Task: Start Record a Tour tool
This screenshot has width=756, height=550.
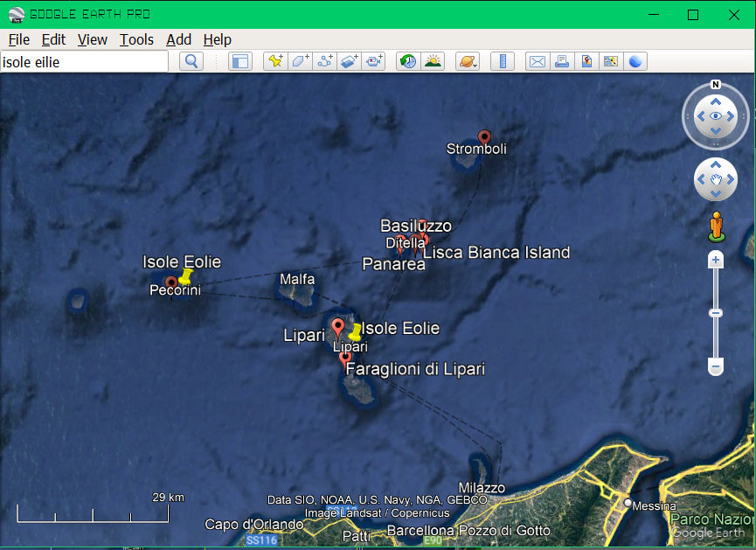Action: click(374, 61)
